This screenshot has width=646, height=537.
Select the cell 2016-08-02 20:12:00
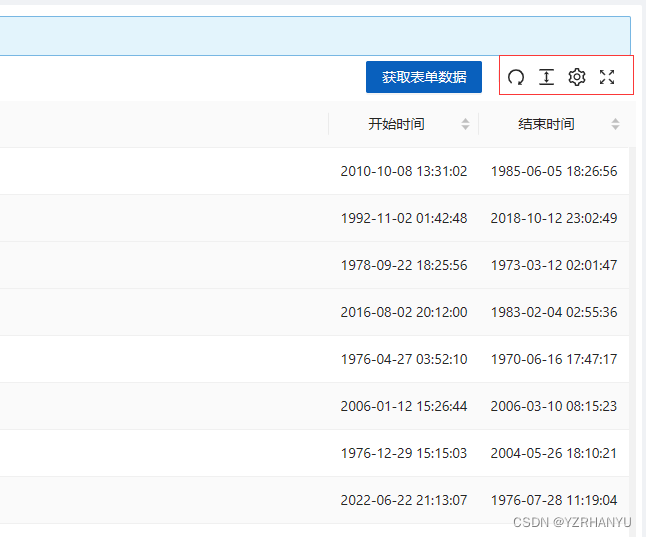(x=404, y=312)
